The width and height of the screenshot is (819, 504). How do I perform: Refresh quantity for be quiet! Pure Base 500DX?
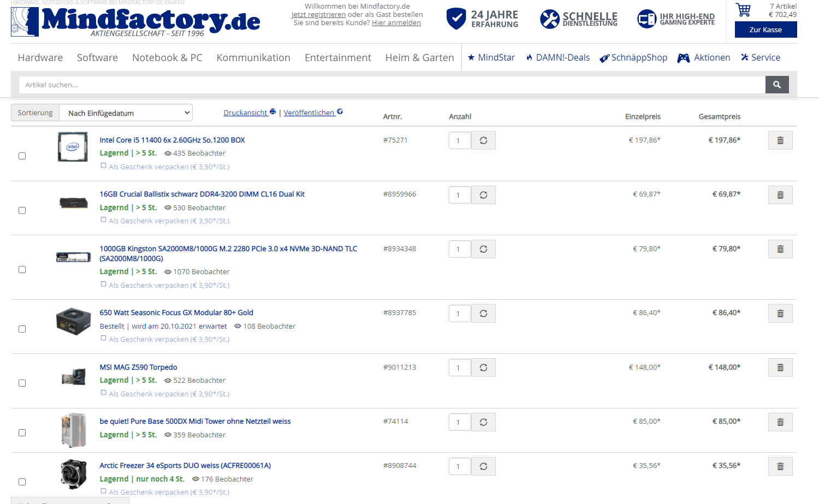483,422
